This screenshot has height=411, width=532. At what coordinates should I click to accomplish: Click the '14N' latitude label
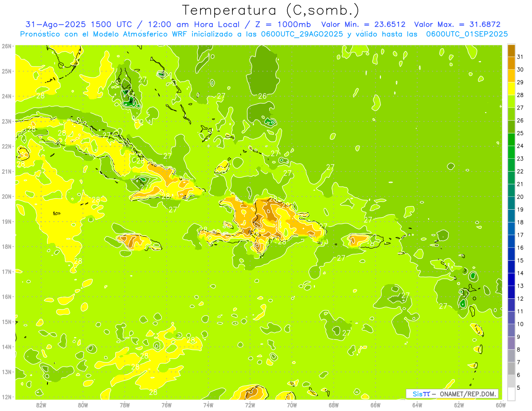click(7, 347)
